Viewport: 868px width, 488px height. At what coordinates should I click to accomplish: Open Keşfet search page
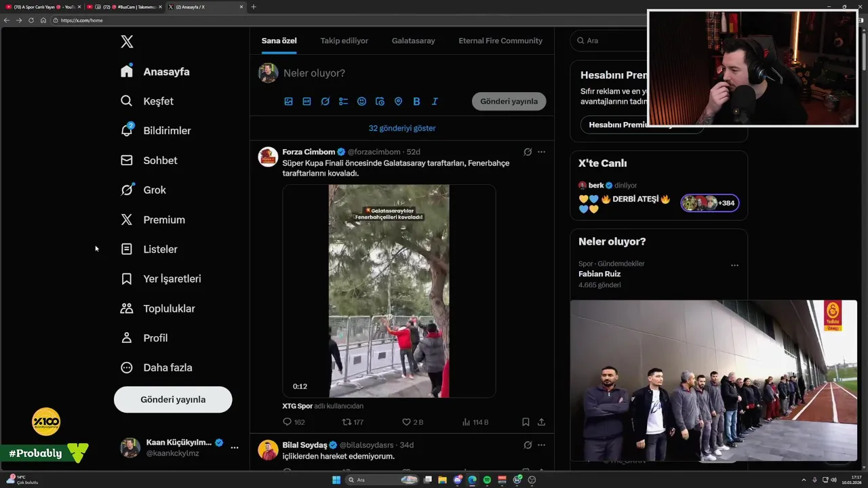pyautogui.click(x=147, y=101)
